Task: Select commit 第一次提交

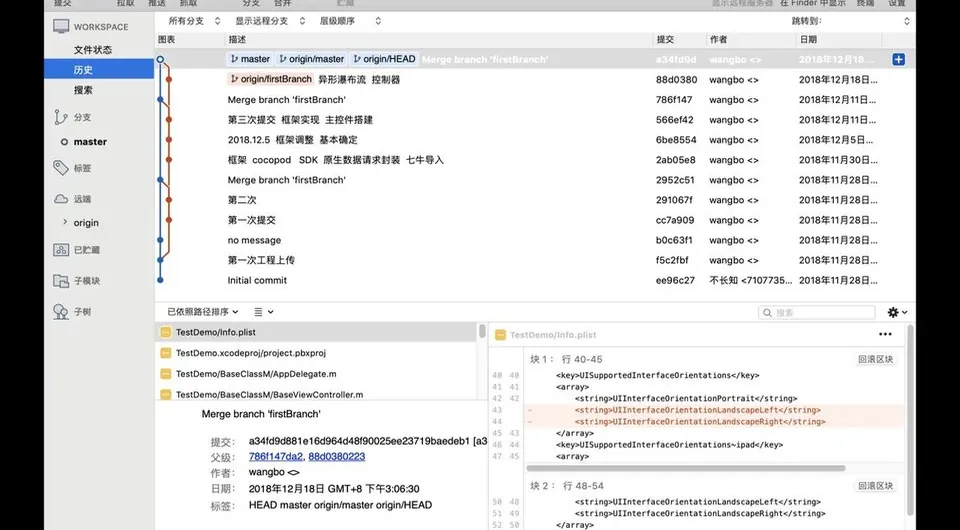Action: coord(535,220)
